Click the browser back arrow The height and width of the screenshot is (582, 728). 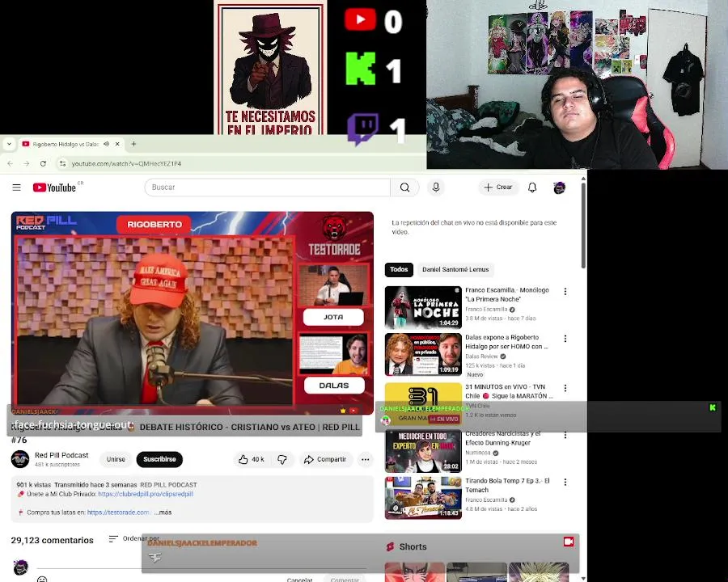[11, 164]
